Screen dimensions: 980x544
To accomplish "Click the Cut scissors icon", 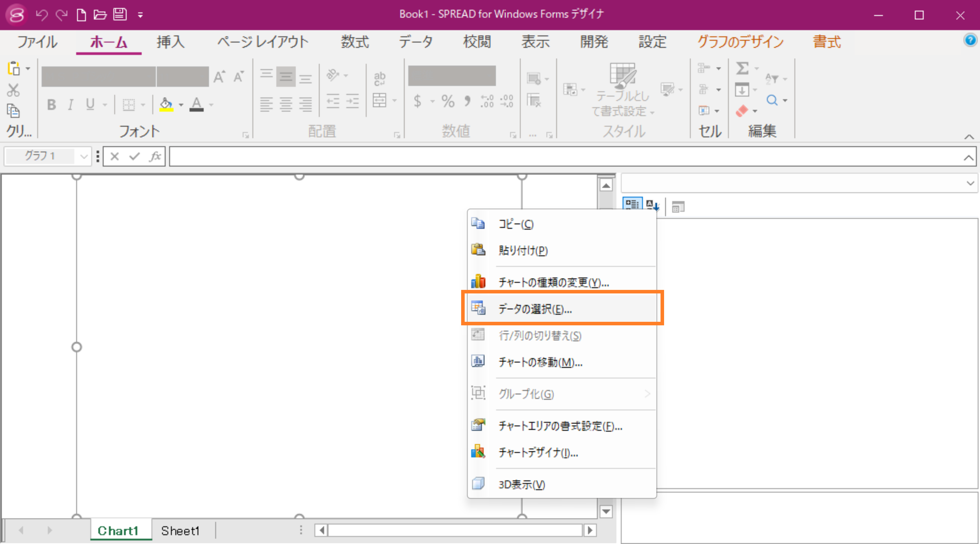I will pos(13,90).
